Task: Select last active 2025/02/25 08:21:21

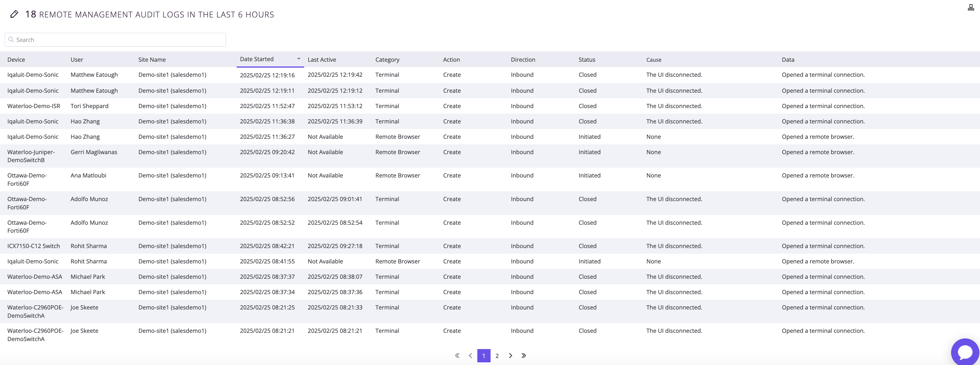Action: 335,331
